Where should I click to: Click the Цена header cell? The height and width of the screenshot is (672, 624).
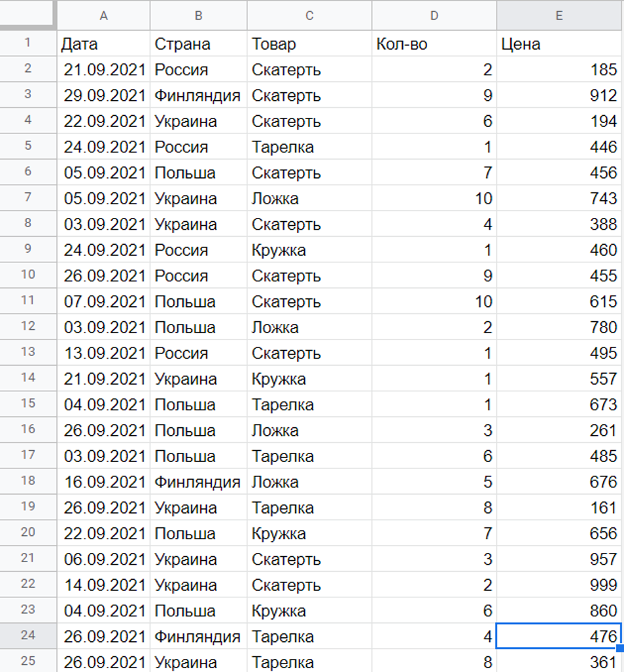click(x=559, y=44)
